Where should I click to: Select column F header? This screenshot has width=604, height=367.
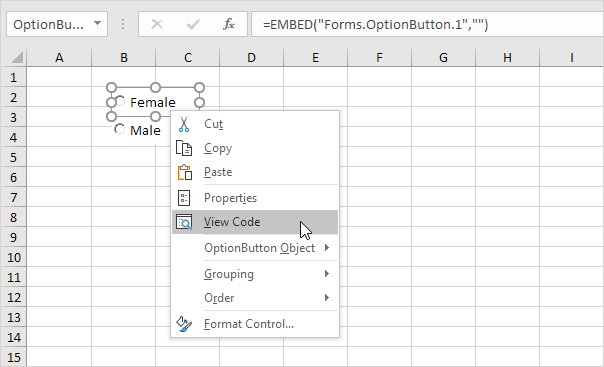pos(379,57)
